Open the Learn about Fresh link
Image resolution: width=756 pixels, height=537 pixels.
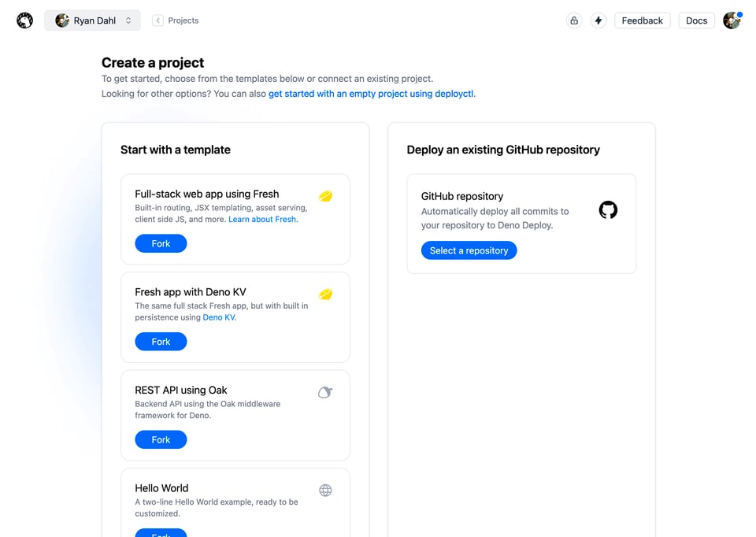tap(262, 220)
